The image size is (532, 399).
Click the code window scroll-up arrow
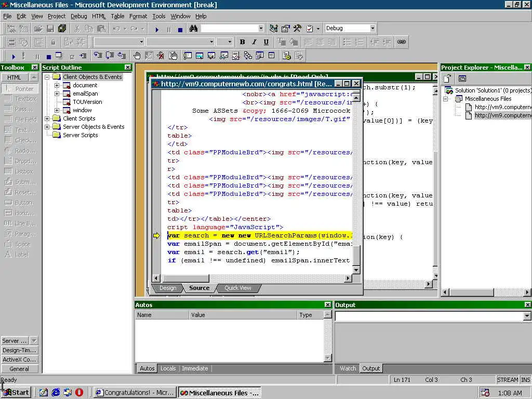click(x=356, y=98)
